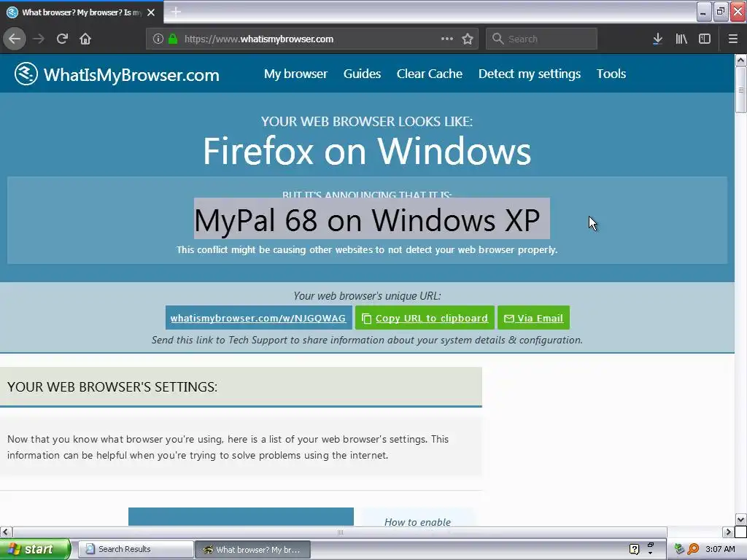Open the Guides nav item
This screenshot has height=560, width=747.
[x=362, y=74]
